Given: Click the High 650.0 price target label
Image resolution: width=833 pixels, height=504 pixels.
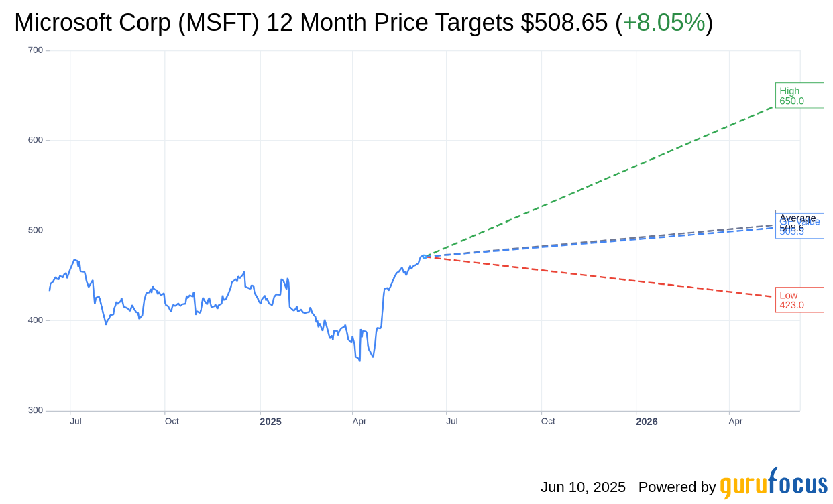Looking at the screenshot, I should pyautogui.click(x=799, y=95).
